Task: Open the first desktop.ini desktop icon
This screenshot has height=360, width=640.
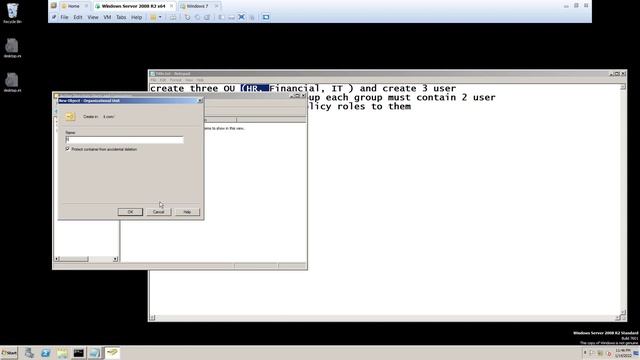Action: click(x=12, y=48)
